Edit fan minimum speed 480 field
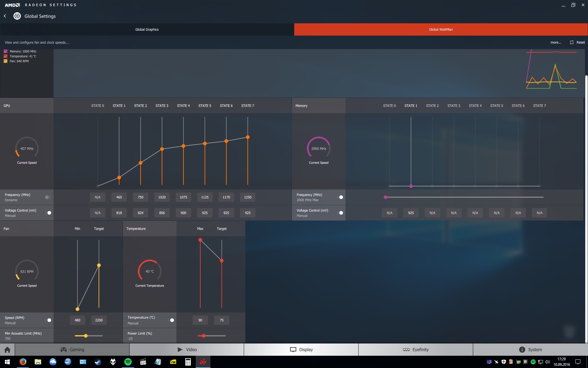This screenshot has height=368, width=588. coord(77,320)
